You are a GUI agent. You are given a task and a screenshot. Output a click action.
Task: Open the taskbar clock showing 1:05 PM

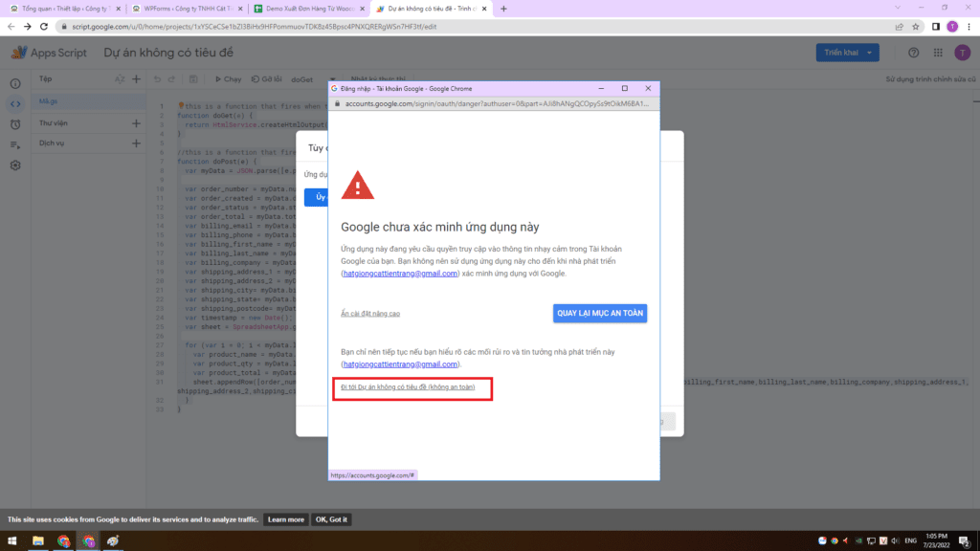pos(936,541)
